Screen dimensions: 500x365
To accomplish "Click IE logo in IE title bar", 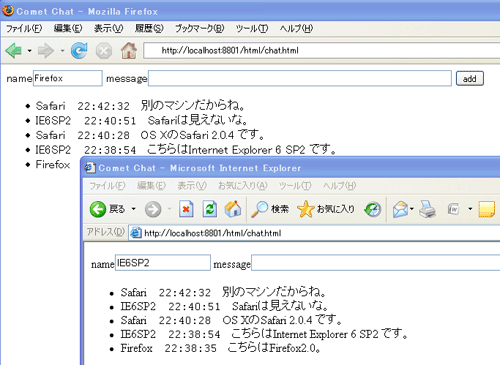I will (89, 167).
